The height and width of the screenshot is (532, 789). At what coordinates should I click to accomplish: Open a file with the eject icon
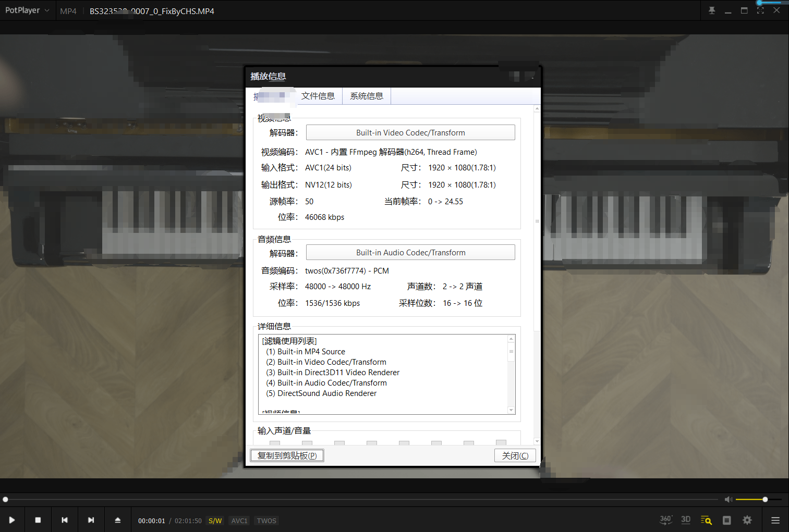[118, 520]
